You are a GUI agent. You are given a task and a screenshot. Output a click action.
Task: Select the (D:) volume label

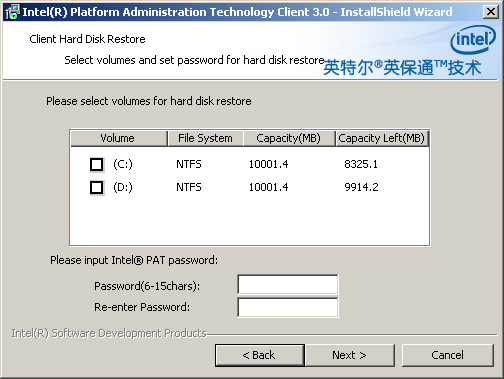[x=123, y=187]
